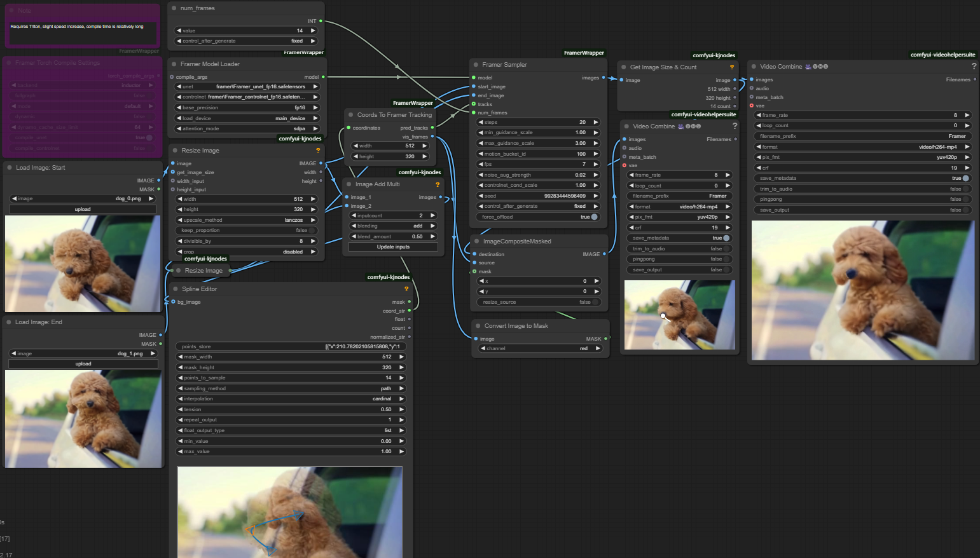The image size is (980, 558).
Task: Toggle resize_source in ImageCompositeMasked
Action: point(539,302)
